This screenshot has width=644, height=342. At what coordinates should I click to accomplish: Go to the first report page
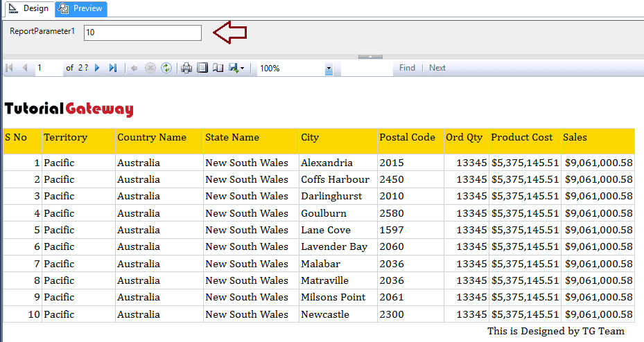(9, 68)
